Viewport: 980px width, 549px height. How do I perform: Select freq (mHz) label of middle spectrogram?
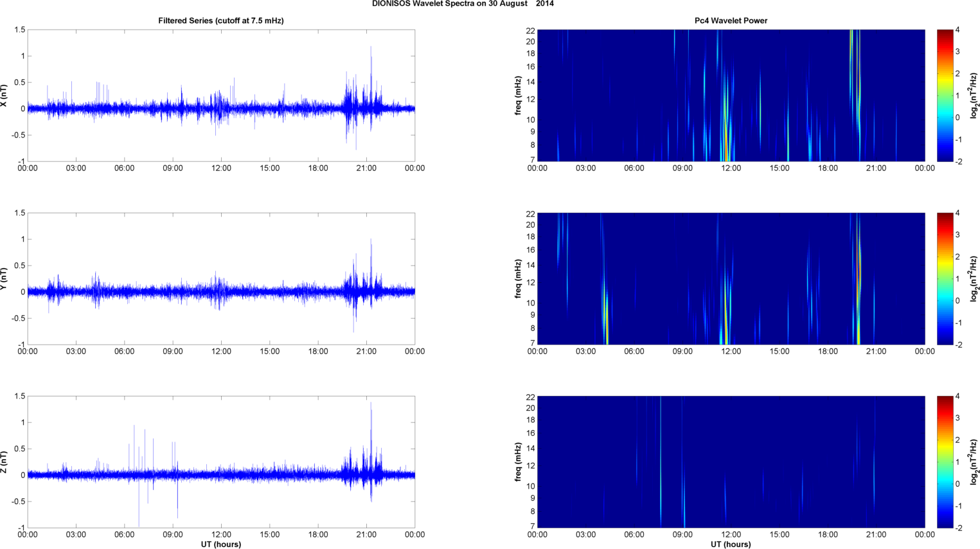(518, 278)
